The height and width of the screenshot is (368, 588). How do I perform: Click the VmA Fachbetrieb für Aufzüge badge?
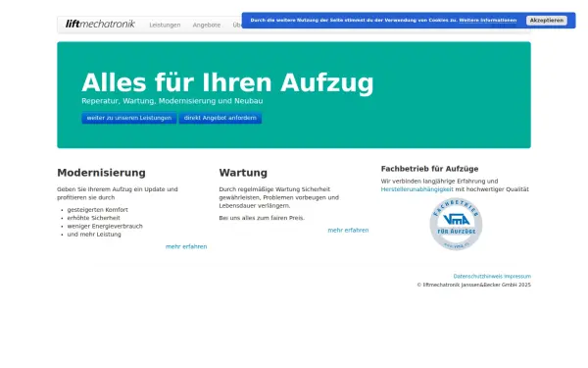coord(456,224)
